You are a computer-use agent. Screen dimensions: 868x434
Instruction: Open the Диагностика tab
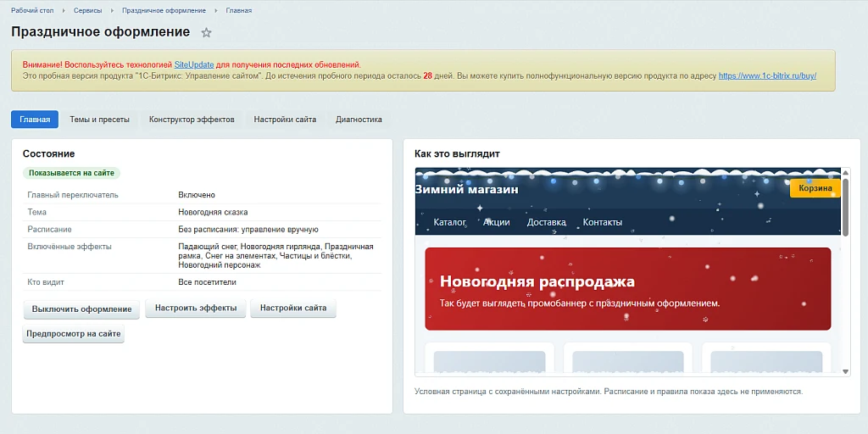(x=359, y=119)
